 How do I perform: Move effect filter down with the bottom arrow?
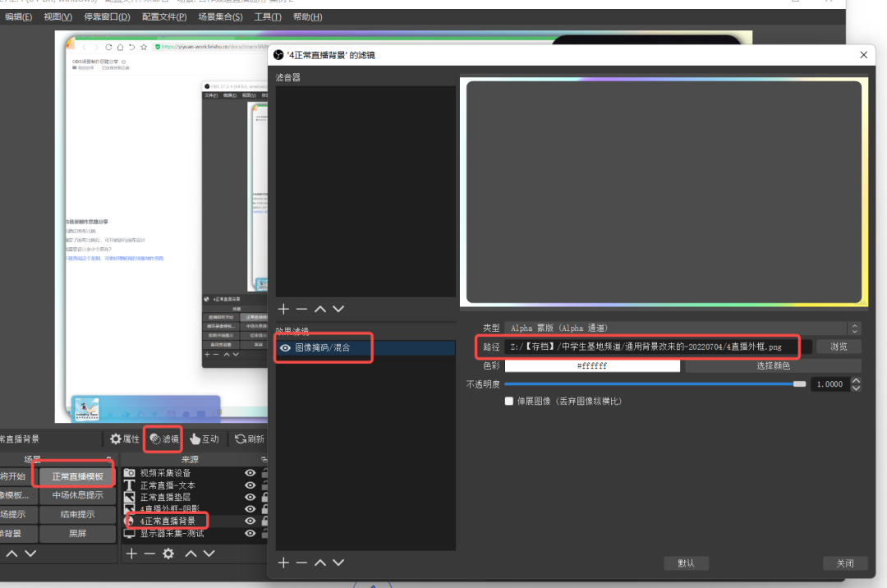click(x=338, y=563)
